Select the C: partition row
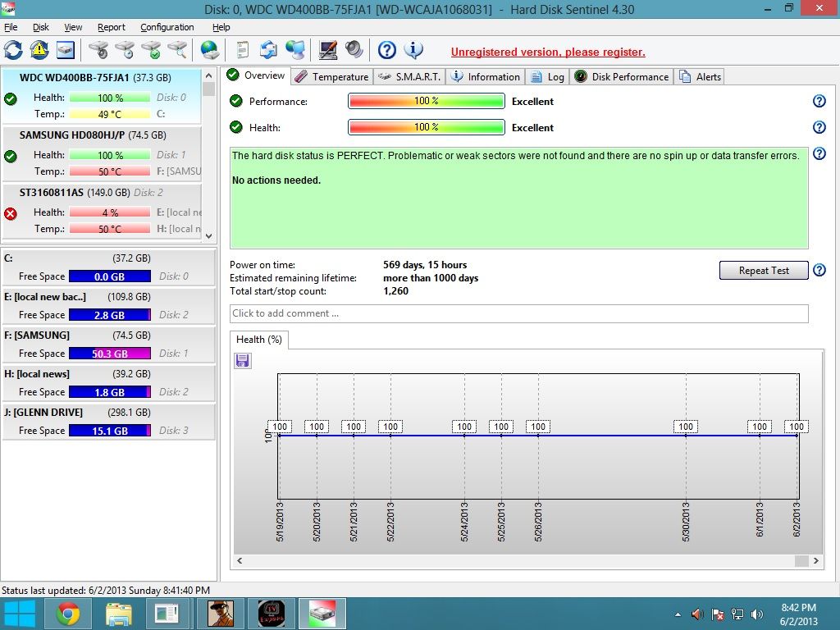840x630 pixels. [109, 267]
